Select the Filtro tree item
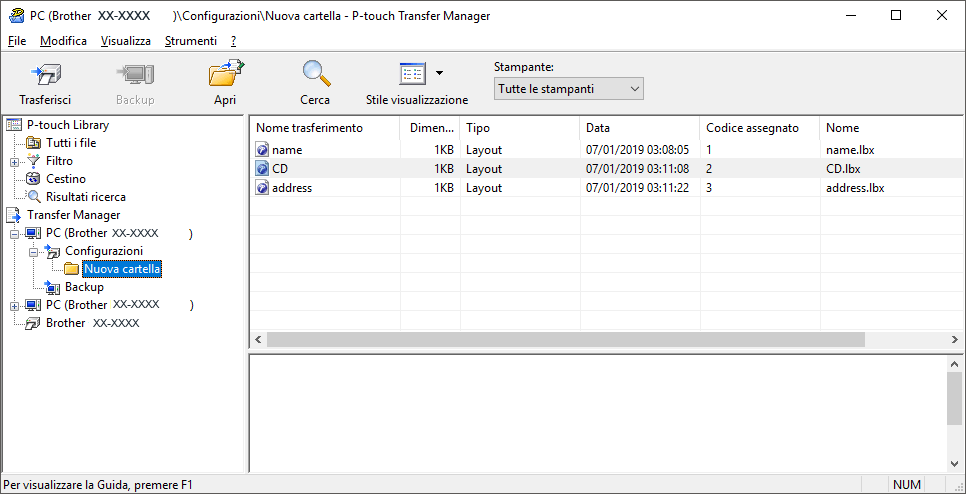This screenshot has height=494, width=966. click(x=59, y=161)
